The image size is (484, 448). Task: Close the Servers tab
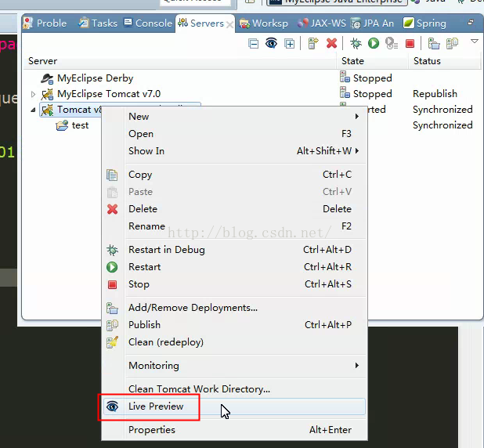[229, 24]
